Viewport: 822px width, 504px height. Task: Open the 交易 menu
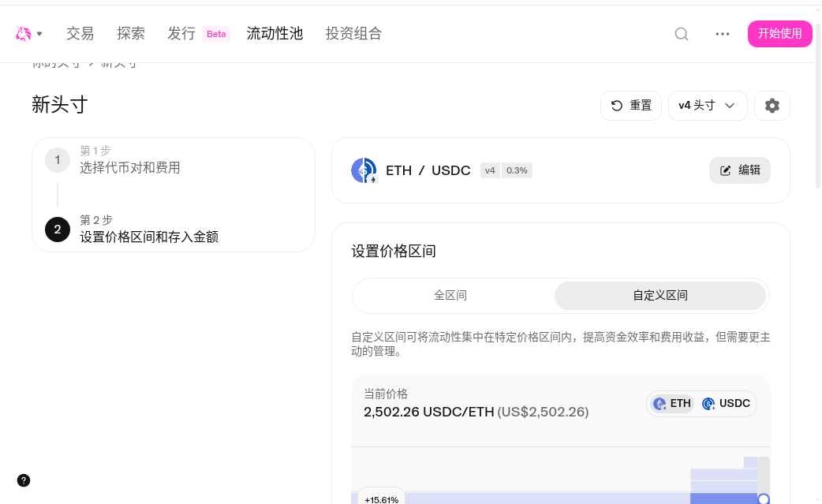click(80, 34)
